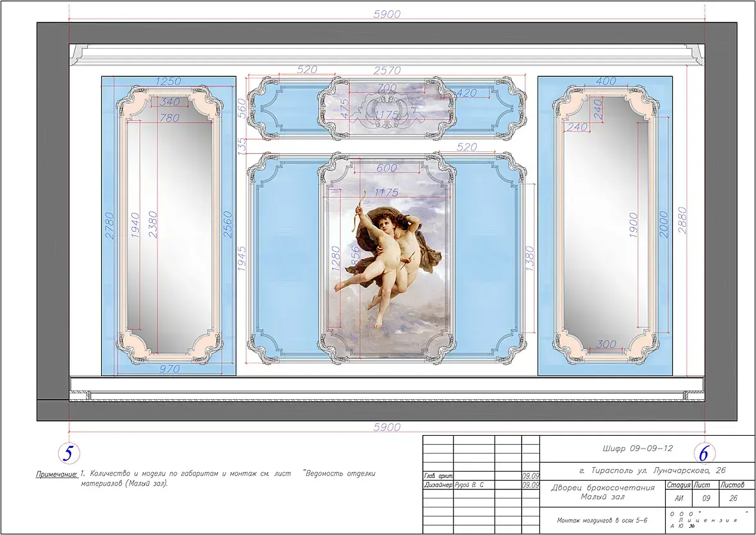Viewport: 756px width, 535px height.
Task: Click "Дворец бракосочетания Малый зал" title
Action: [x=603, y=491]
